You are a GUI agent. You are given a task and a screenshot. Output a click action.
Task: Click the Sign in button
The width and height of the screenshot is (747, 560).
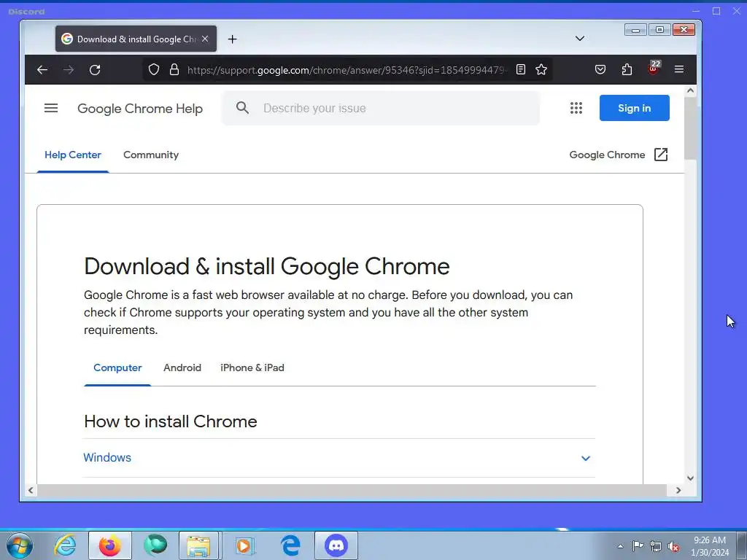point(634,108)
